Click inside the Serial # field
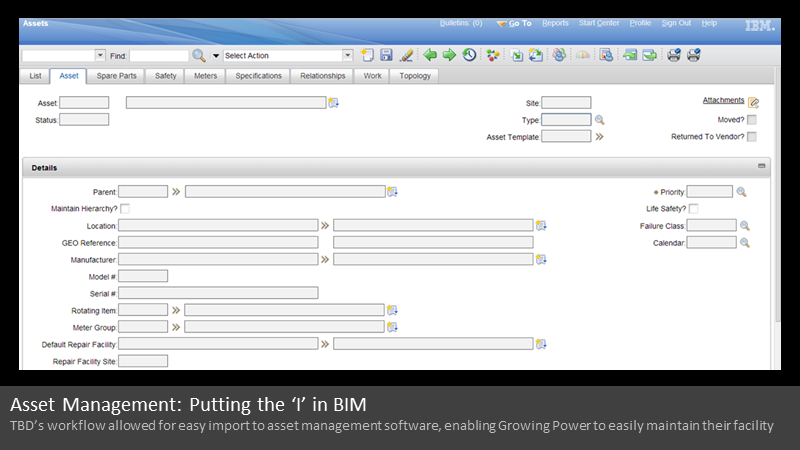This screenshot has height=450, width=800. (x=218, y=293)
